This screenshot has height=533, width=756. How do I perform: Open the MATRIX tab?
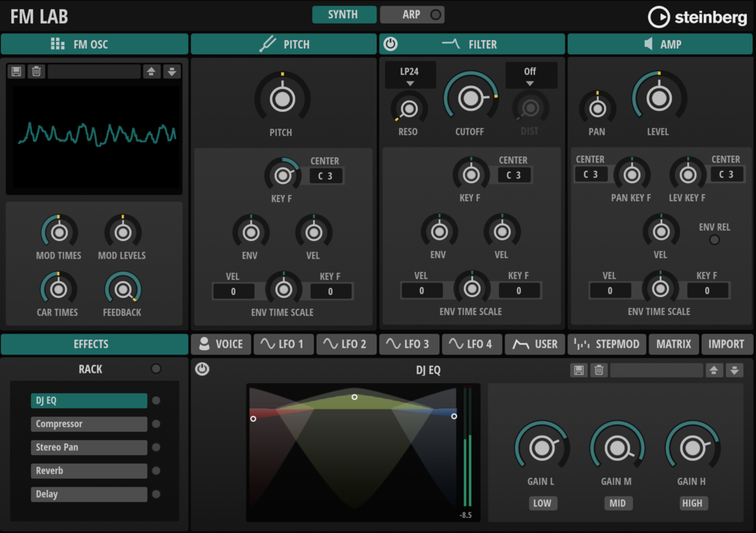point(673,344)
